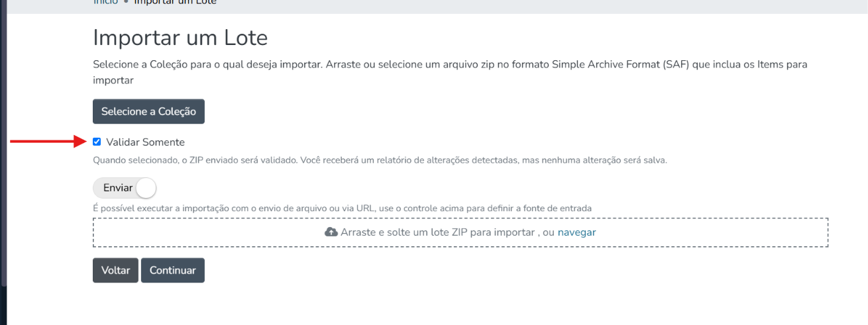Tick the Validar Somente checkbox

pos(97,142)
